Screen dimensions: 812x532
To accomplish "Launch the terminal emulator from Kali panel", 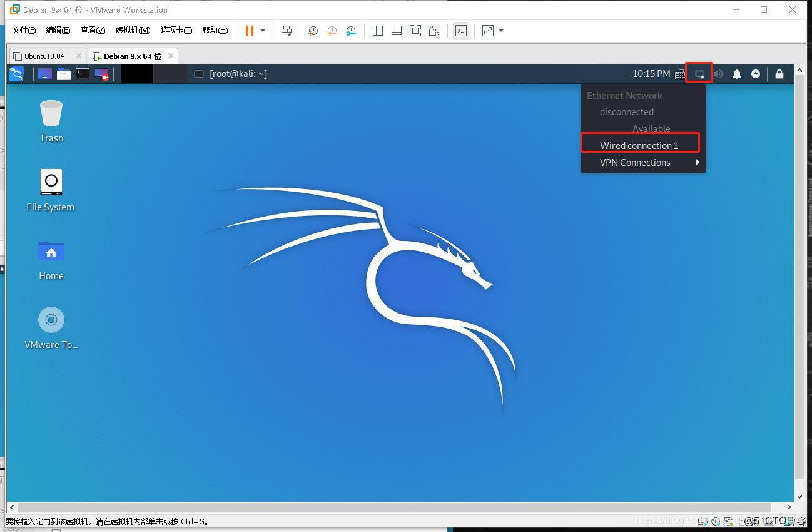I will (x=83, y=74).
